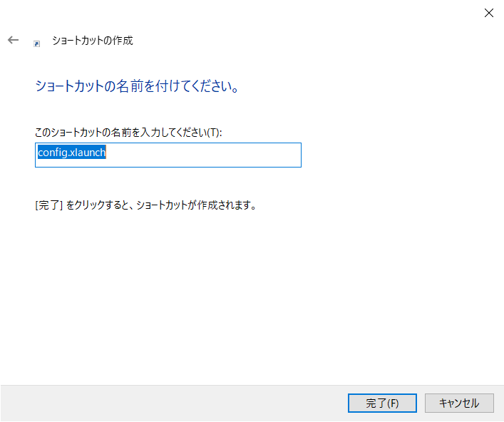The image size is (504, 422).
Task: Click the shortcut wizard icon in header
Action: (36, 44)
